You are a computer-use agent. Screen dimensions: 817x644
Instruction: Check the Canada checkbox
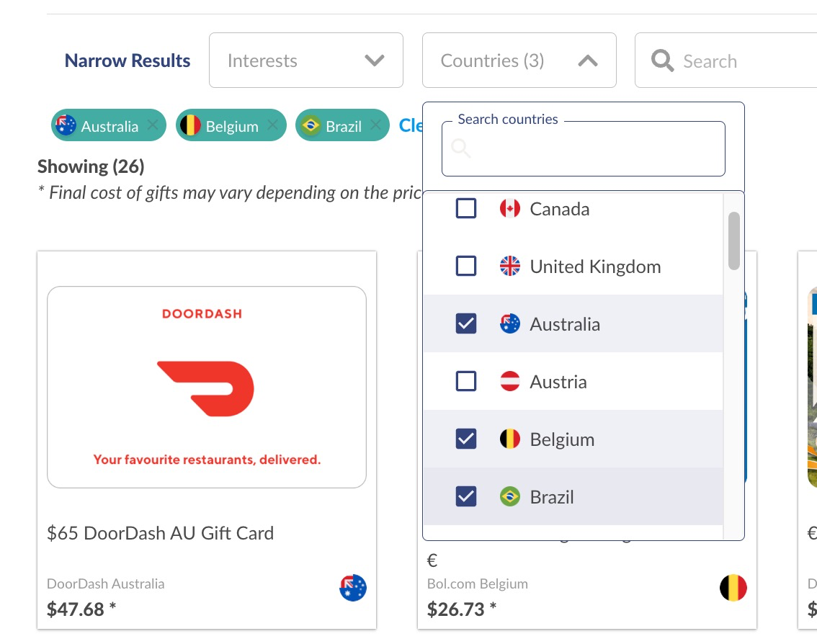466,208
